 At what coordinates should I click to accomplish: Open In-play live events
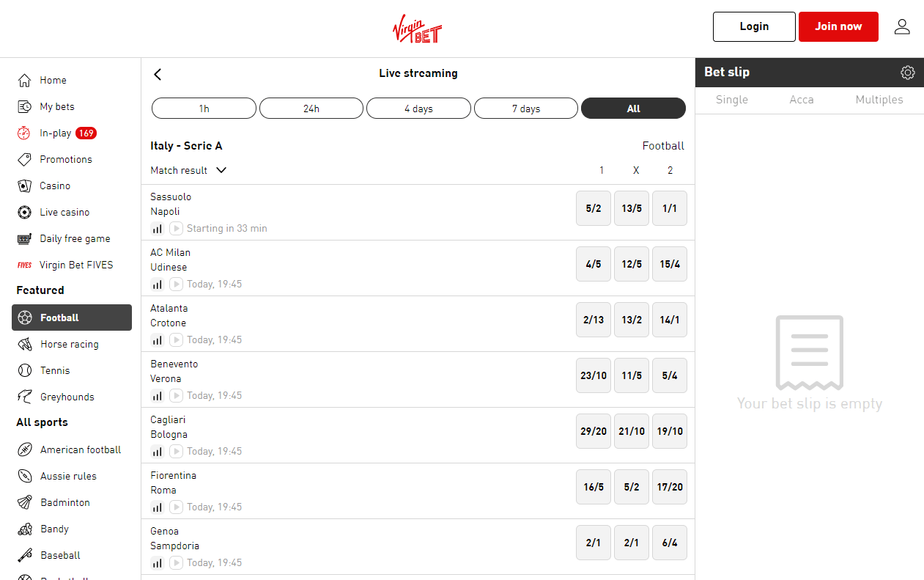(56, 133)
